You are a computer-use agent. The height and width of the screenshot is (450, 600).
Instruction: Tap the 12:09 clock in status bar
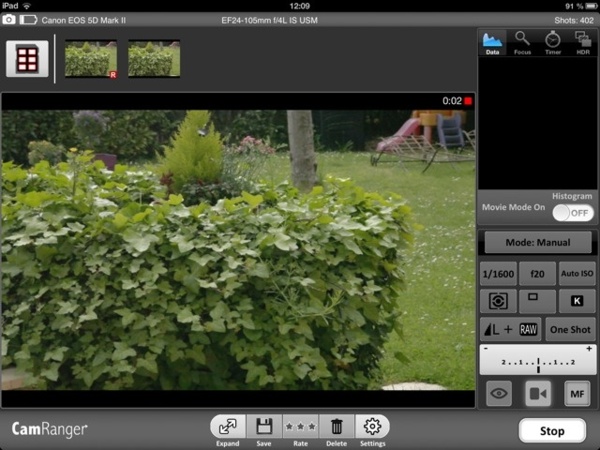300,6
